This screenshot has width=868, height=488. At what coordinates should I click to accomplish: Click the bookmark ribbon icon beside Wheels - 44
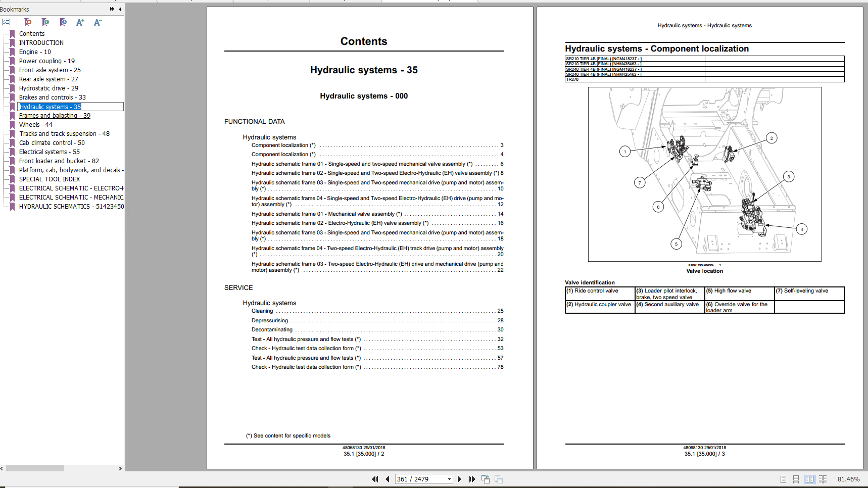[13, 125]
